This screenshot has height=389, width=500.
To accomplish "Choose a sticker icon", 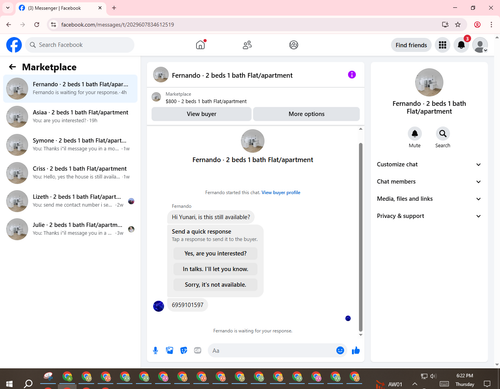I will [x=184, y=350].
